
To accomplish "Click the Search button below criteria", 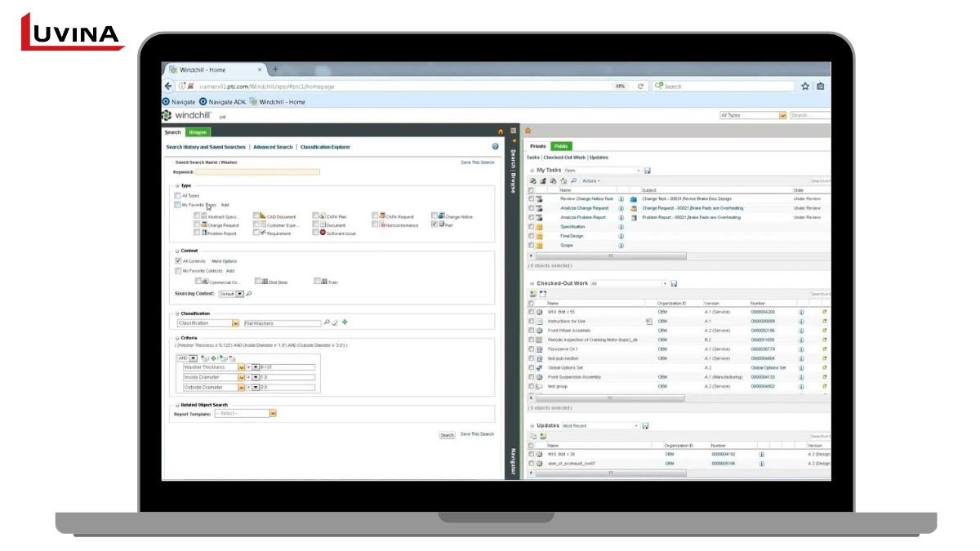I will tap(447, 435).
